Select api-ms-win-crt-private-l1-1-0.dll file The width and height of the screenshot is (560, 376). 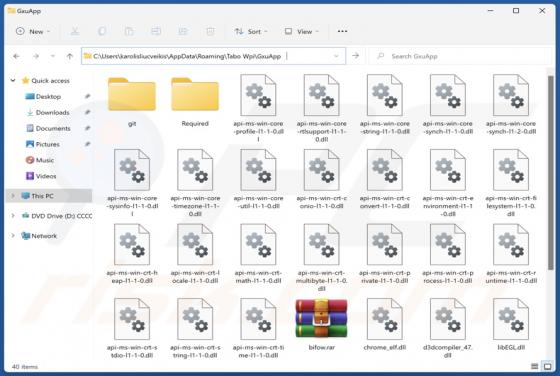(x=385, y=254)
